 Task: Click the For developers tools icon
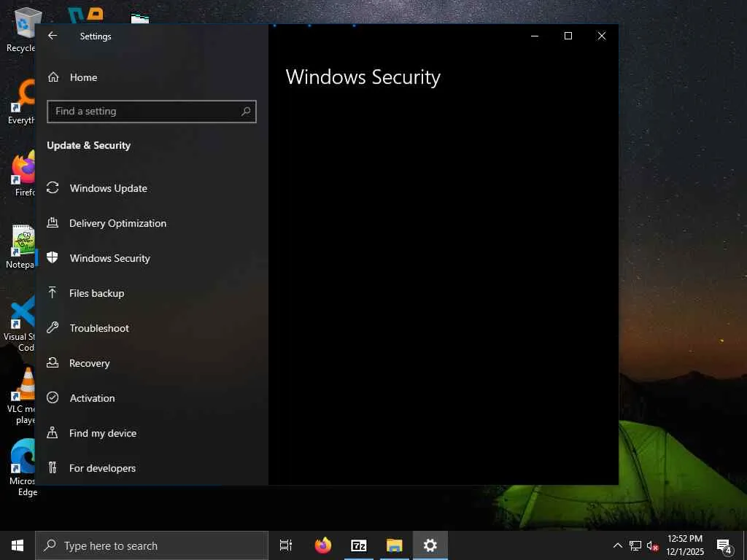pos(53,467)
